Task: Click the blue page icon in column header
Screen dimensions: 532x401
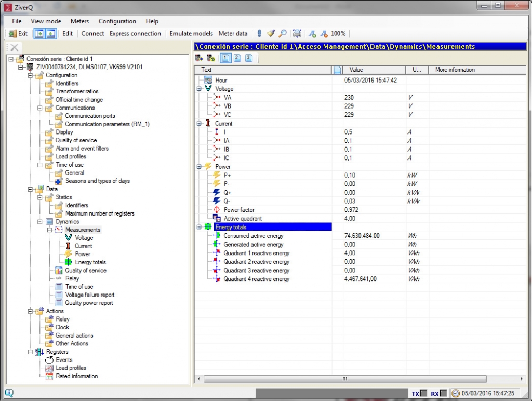Action: click(x=337, y=70)
